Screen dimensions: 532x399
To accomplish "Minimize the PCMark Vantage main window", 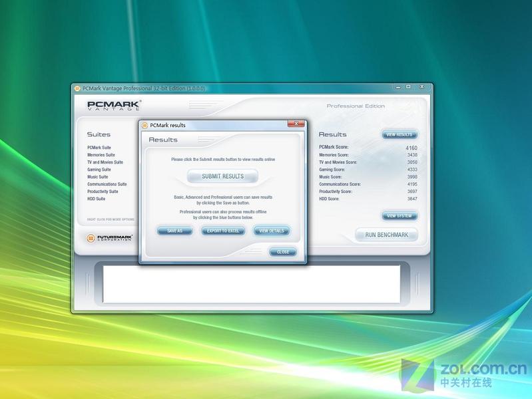I will [398, 87].
